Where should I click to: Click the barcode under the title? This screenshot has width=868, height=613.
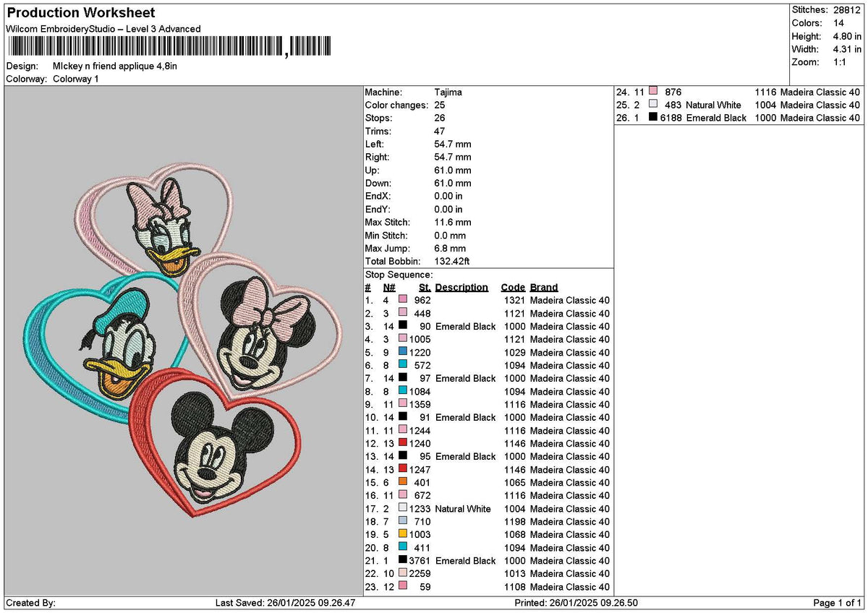169,48
